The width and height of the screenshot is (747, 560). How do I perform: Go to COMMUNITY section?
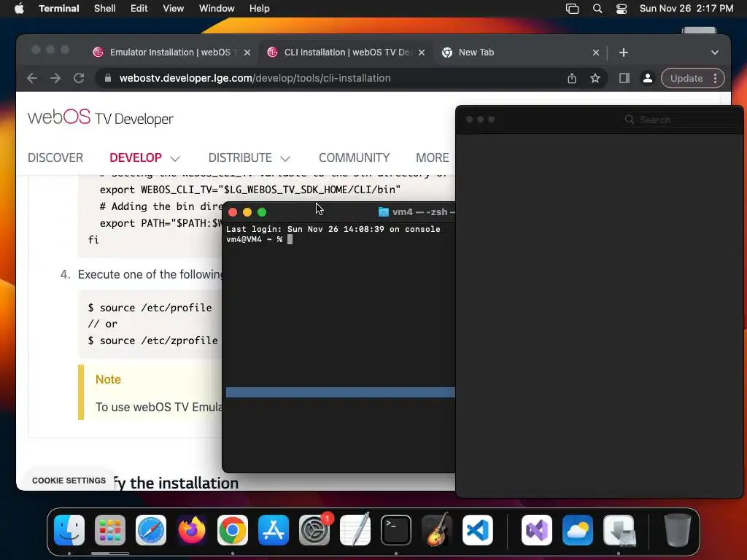(x=354, y=157)
